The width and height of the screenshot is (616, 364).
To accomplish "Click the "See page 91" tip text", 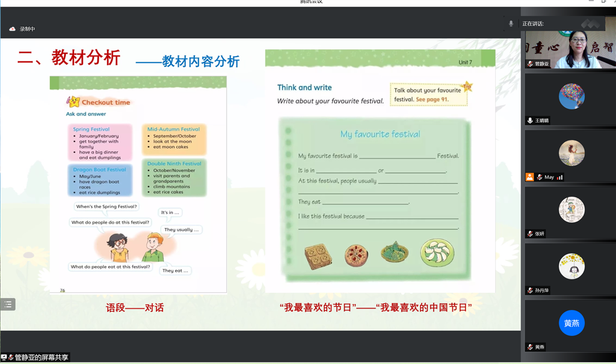I will 432,99.
